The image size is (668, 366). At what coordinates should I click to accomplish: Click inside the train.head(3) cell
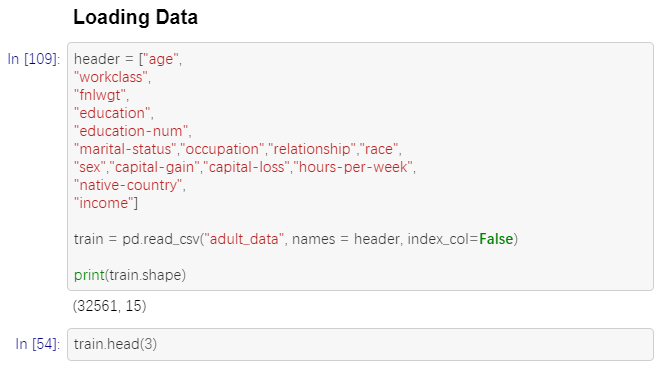pos(360,344)
